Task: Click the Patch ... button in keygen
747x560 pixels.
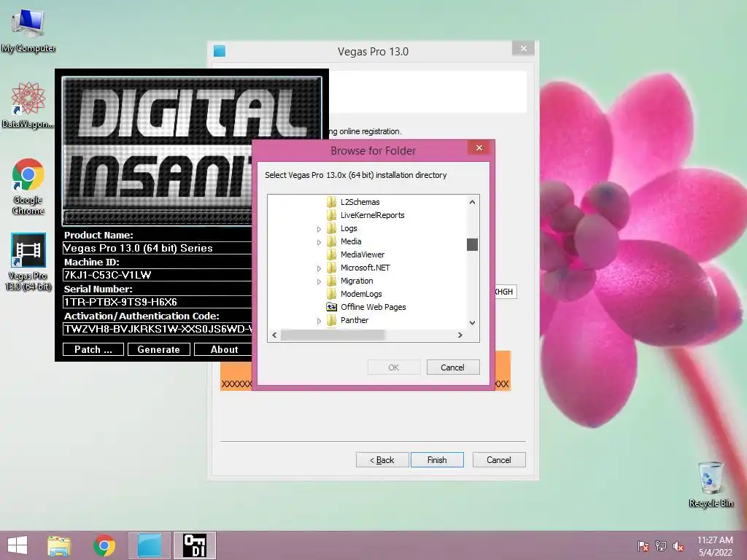Action: [x=93, y=349]
